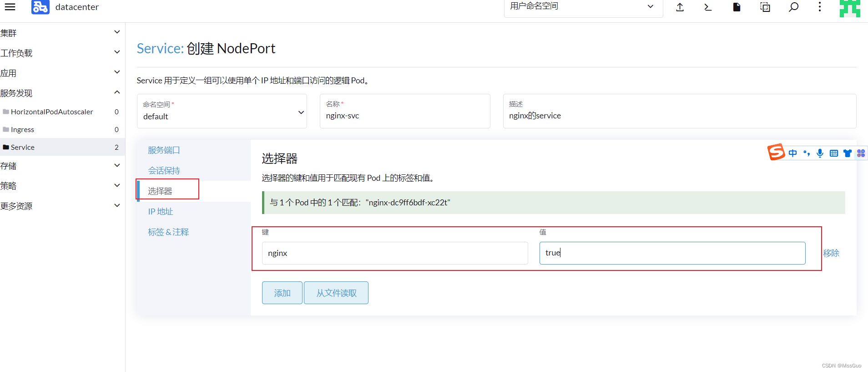This screenshot has width=868, height=372.
Task: Toggle Chinese input mode 中 icon
Action: click(x=792, y=153)
